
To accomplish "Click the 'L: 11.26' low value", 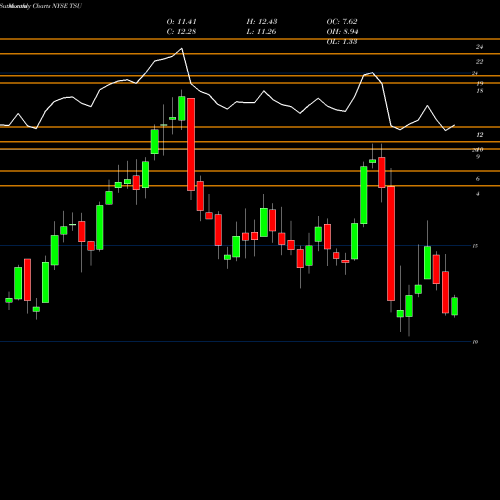I will [262, 32].
